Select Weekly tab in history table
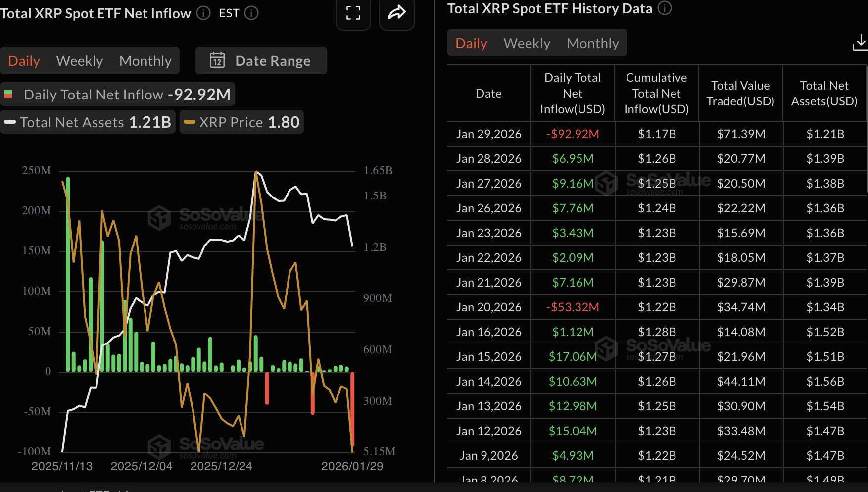The image size is (868, 492). click(x=527, y=43)
